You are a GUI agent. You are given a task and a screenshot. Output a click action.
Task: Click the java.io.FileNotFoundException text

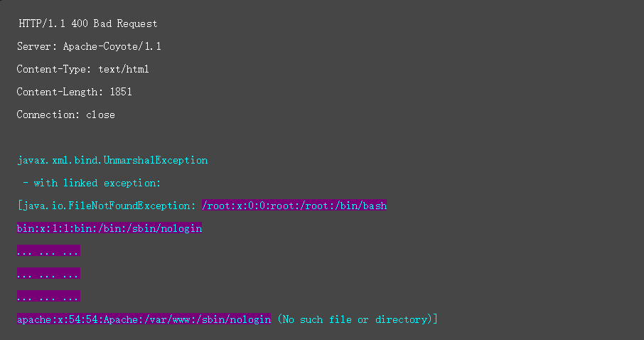pos(107,206)
